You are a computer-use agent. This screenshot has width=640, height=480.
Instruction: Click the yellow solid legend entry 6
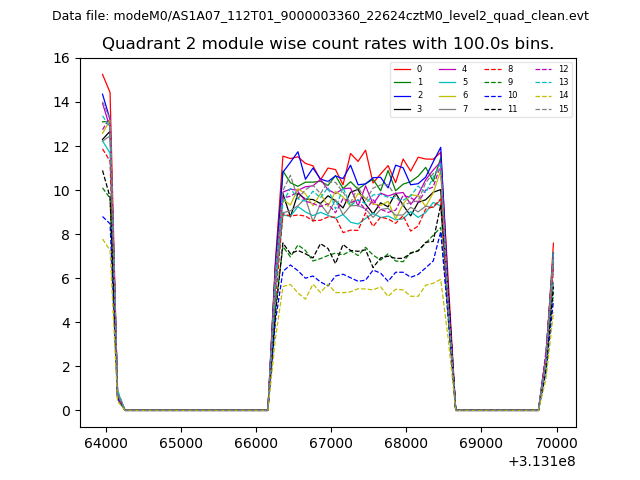[x=453, y=95]
